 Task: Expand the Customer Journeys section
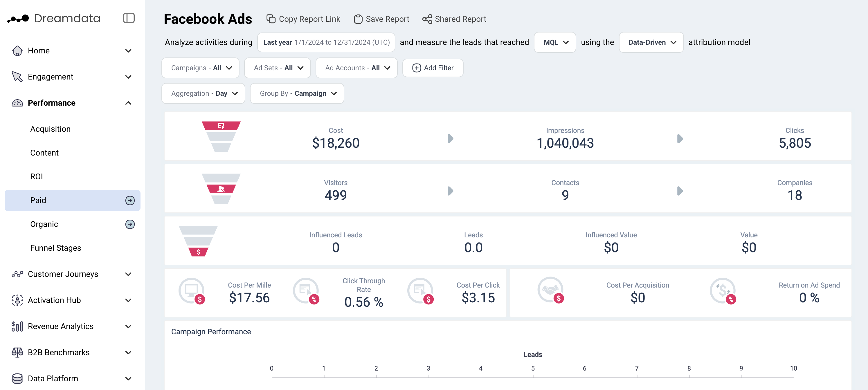128,274
